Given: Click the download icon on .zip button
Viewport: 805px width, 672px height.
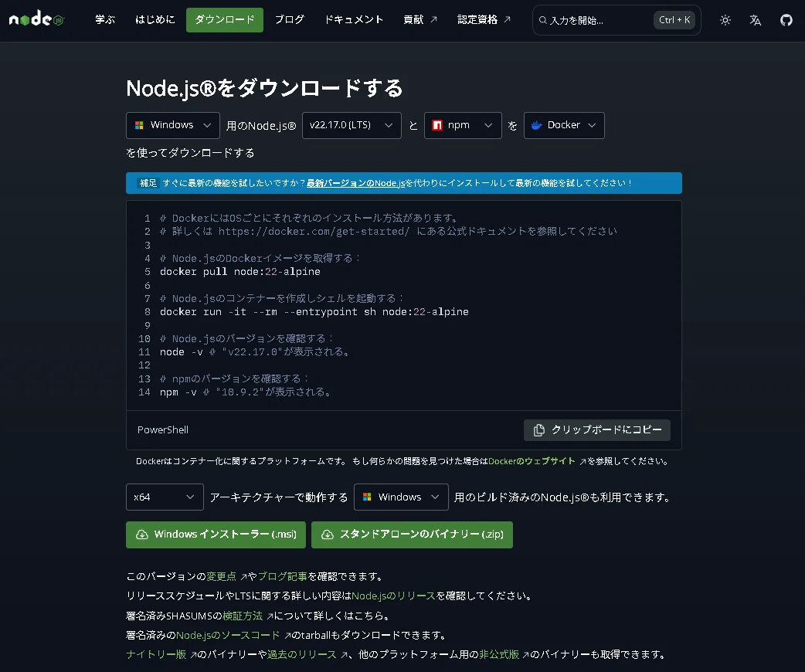Looking at the screenshot, I should (327, 535).
